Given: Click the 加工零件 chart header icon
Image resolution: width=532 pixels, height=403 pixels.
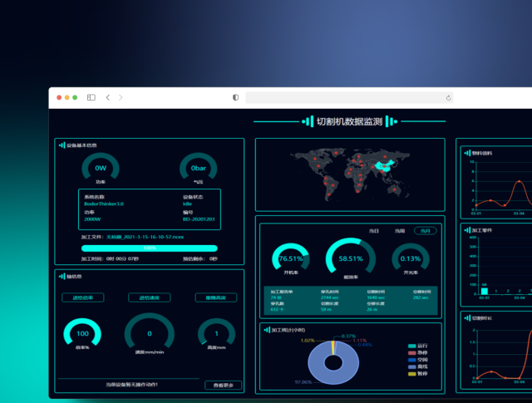Looking at the screenshot, I should [467, 230].
